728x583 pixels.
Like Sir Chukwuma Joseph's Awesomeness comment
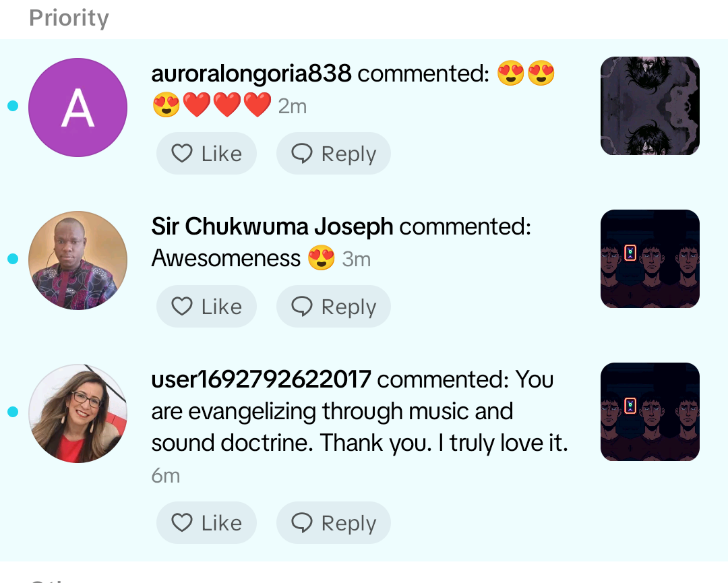206,307
